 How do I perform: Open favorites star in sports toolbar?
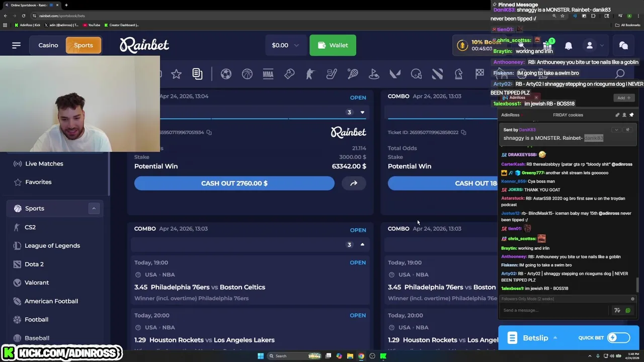176,74
